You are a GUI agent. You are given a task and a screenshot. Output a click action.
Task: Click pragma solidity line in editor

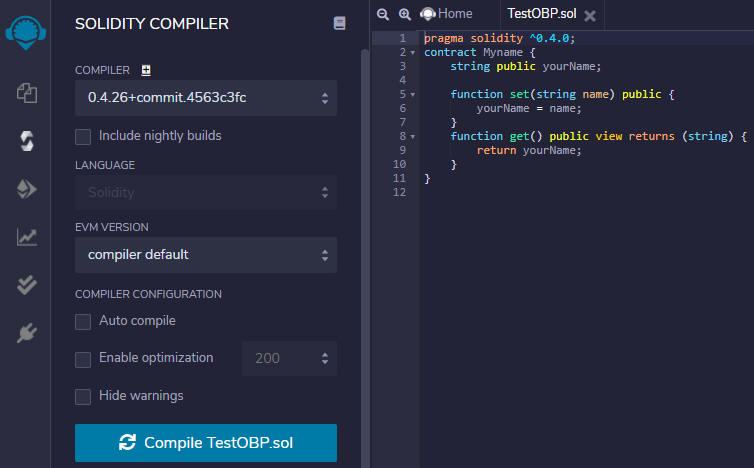pos(499,38)
